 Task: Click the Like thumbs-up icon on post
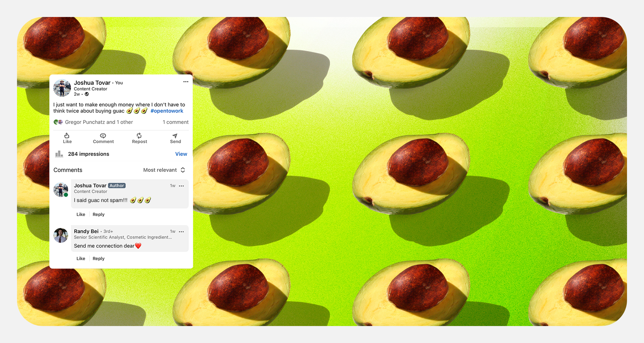[67, 136]
